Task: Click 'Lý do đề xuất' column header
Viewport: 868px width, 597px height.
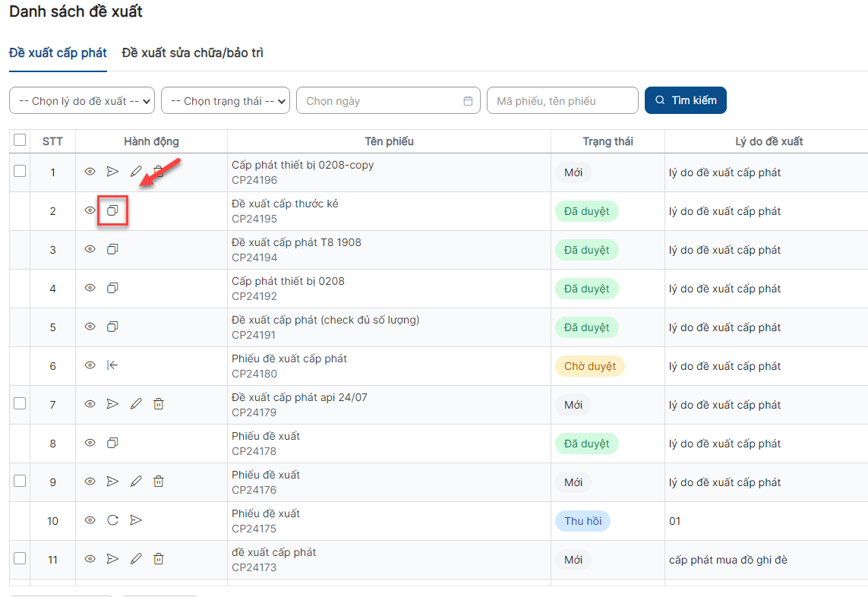Action: (769, 141)
